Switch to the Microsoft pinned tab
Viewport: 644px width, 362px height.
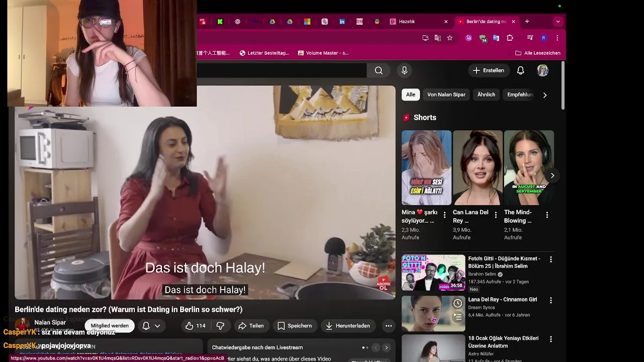(x=307, y=22)
